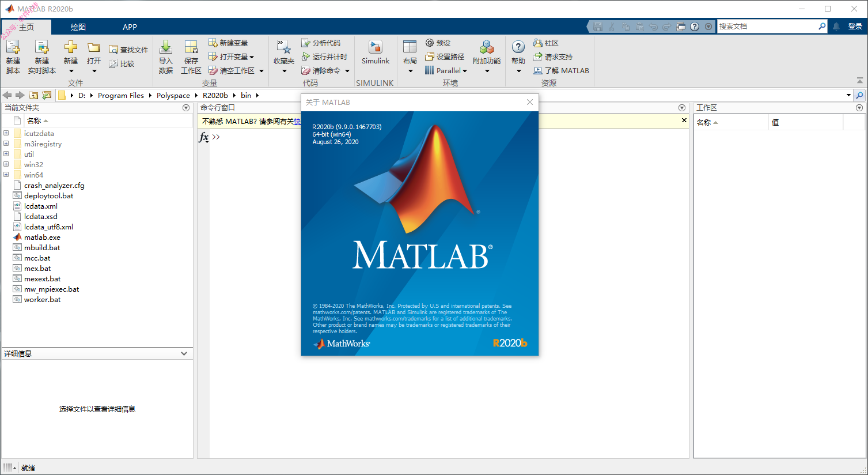The image size is (868, 475).
Task: Click the browse for folder icon
Action: coord(47,95)
